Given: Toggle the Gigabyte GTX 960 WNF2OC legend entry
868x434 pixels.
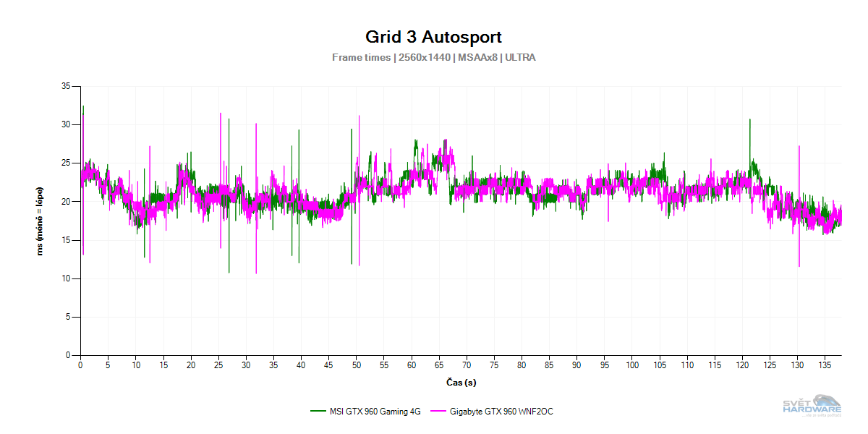Looking at the screenshot, I should tap(501, 412).
